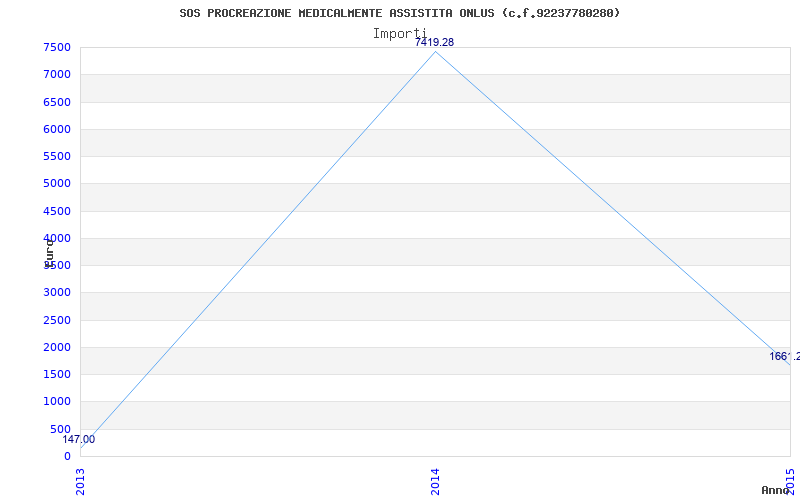Select the 2013 x-axis year label

click(81, 480)
